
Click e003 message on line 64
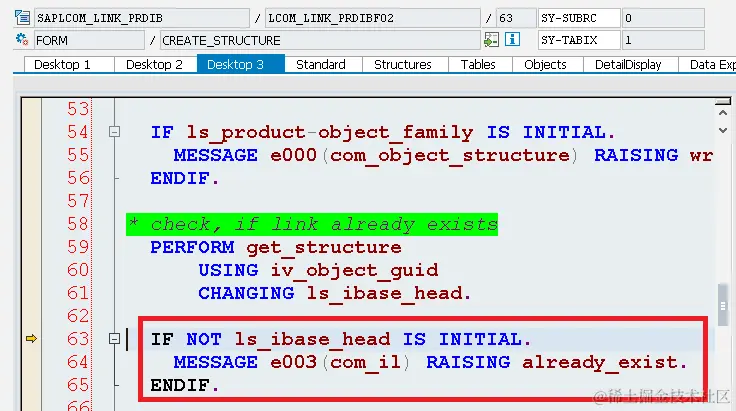point(293,362)
